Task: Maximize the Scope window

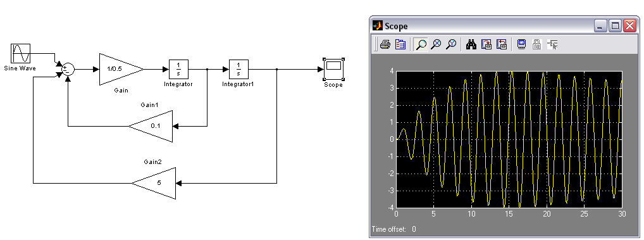Action: [615, 27]
